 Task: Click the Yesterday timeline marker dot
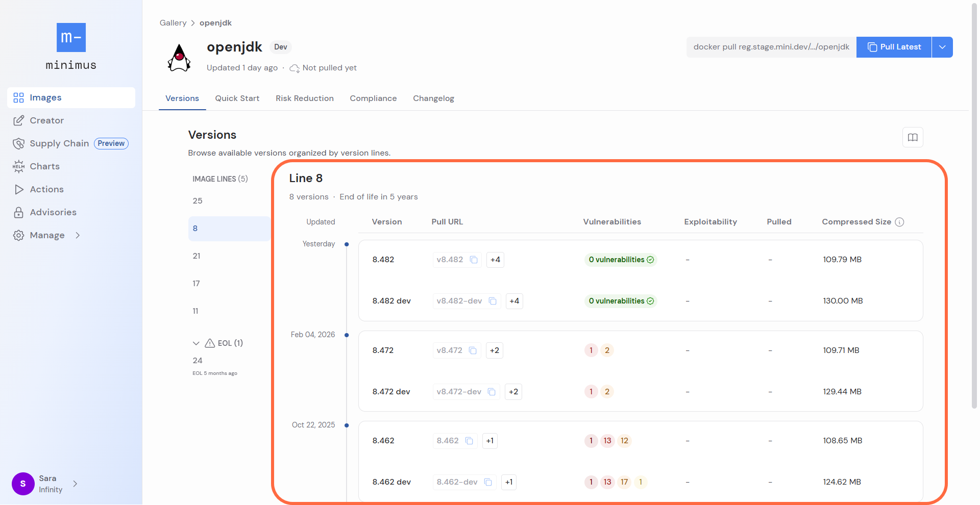point(347,244)
